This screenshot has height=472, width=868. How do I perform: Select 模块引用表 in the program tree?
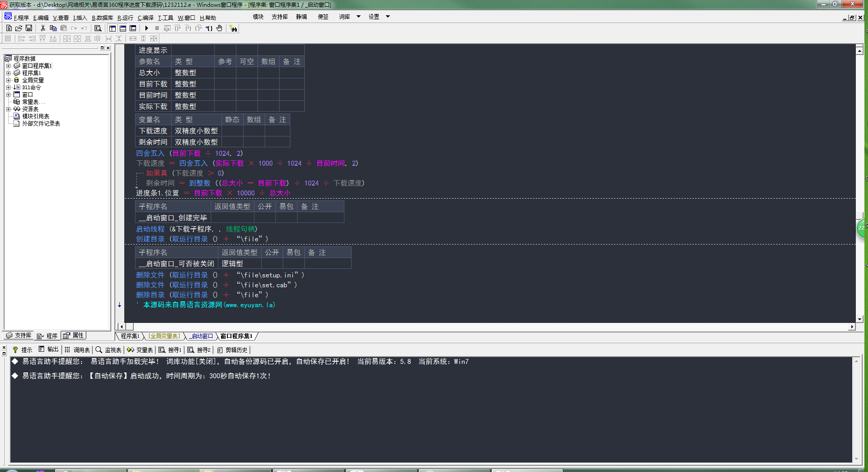pyautogui.click(x=36, y=116)
